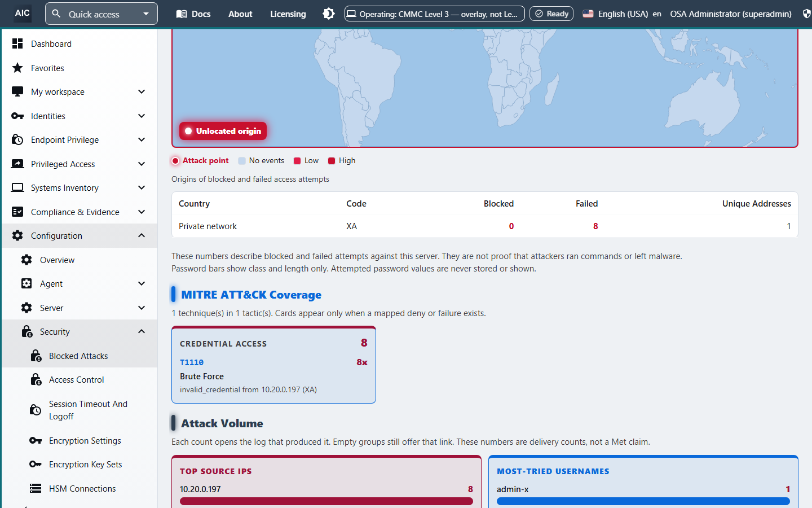Open the Quick access dropdown
The width and height of the screenshot is (812, 508).
click(101, 14)
